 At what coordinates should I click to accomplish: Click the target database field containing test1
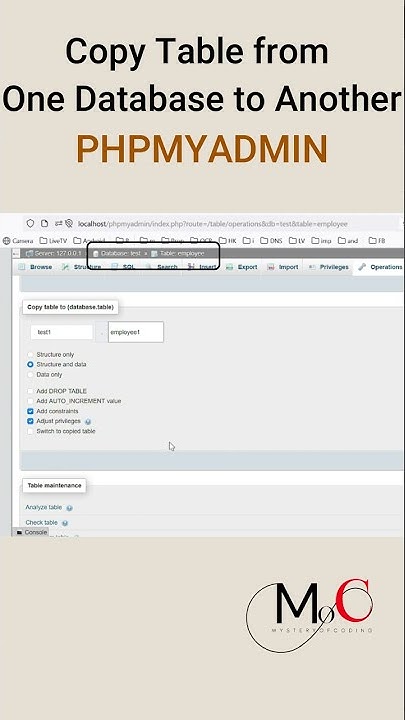pyautogui.click(x=62, y=332)
